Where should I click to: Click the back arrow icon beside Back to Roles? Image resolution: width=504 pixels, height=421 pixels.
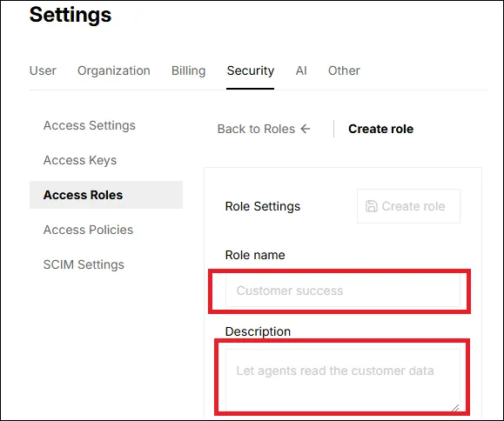(306, 129)
